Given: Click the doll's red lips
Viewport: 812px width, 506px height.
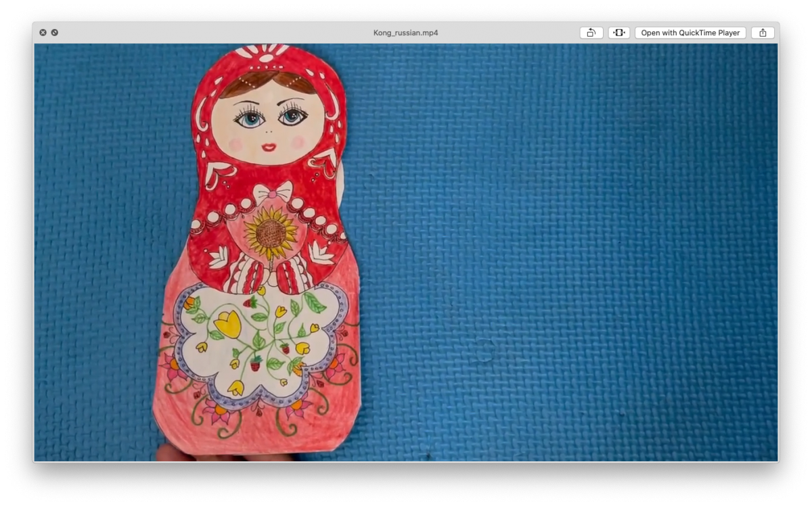Looking at the screenshot, I should click(x=269, y=147).
